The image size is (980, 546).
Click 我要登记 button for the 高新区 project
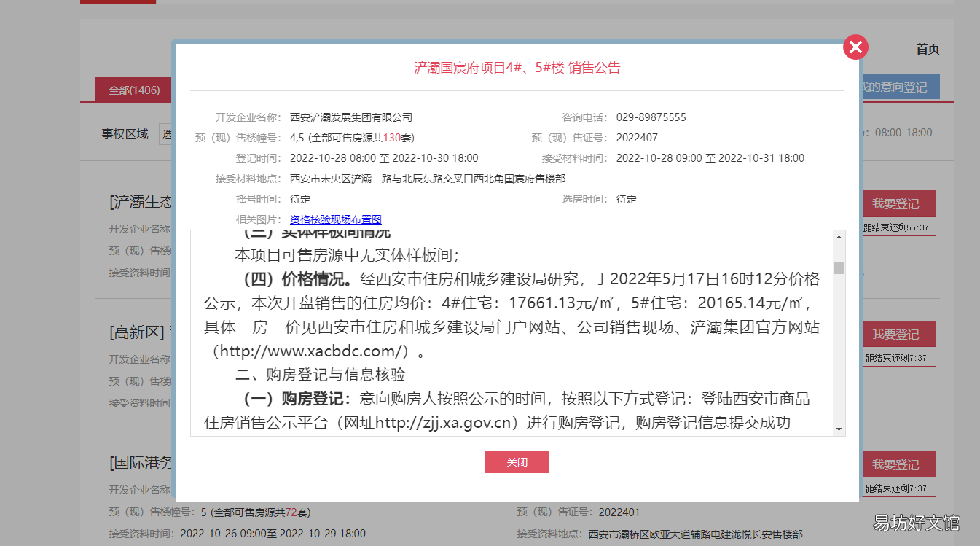pyautogui.click(x=895, y=335)
